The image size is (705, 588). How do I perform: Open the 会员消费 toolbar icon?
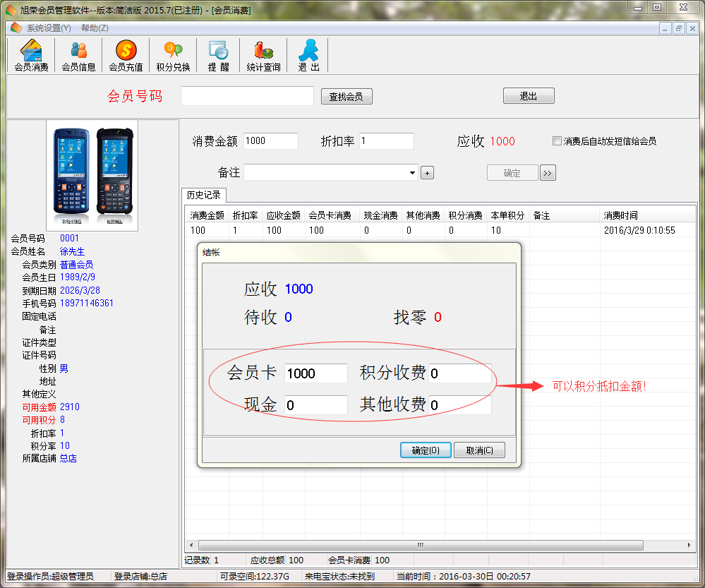pos(31,55)
